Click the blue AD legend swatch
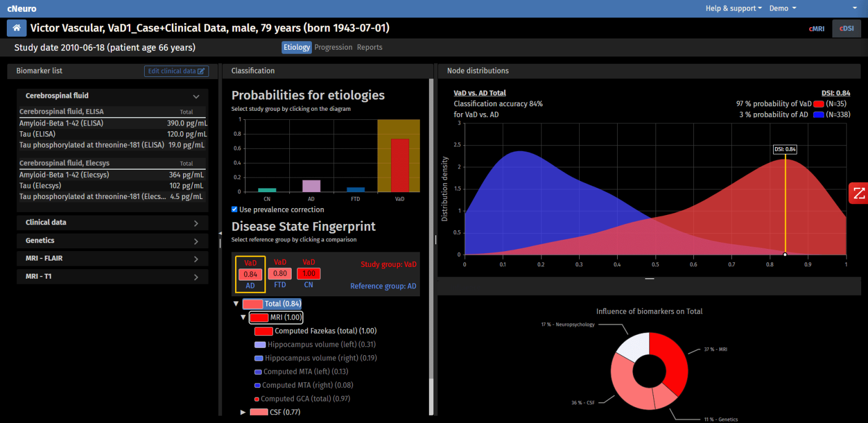Image resolution: width=868 pixels, height=423 pixels. click(x=818, y=115)
